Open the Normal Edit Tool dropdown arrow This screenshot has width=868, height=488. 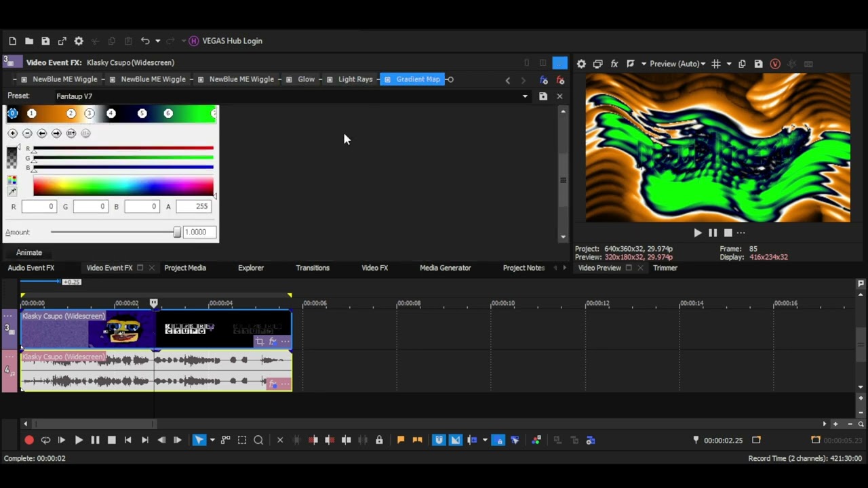click(212, 441)
